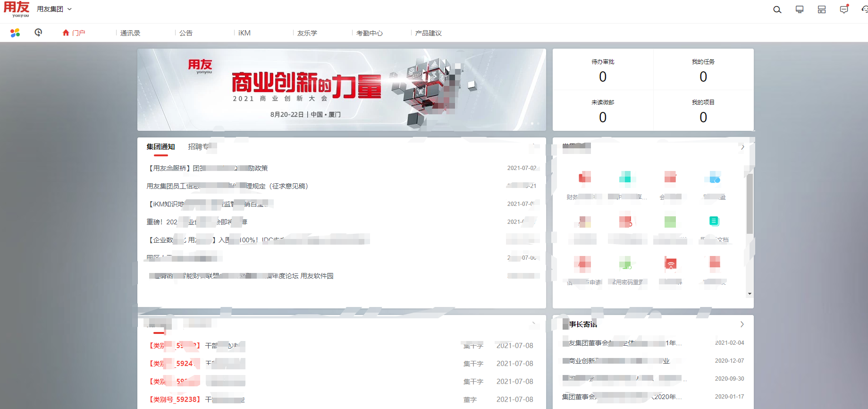Open the red row containing _5924

pyautogui.click(x=341, y=364)
